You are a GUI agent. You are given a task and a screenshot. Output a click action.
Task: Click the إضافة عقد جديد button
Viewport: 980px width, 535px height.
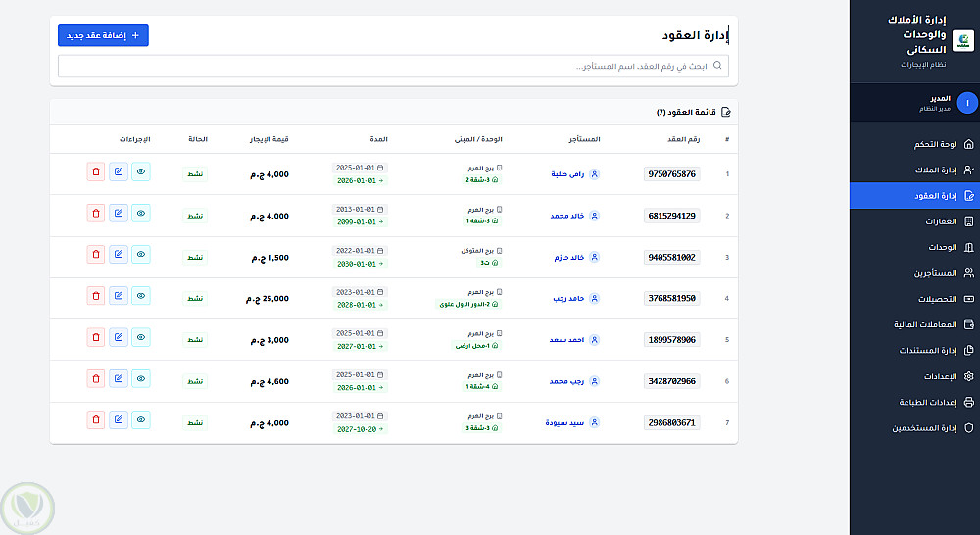(x=103, y=36)
